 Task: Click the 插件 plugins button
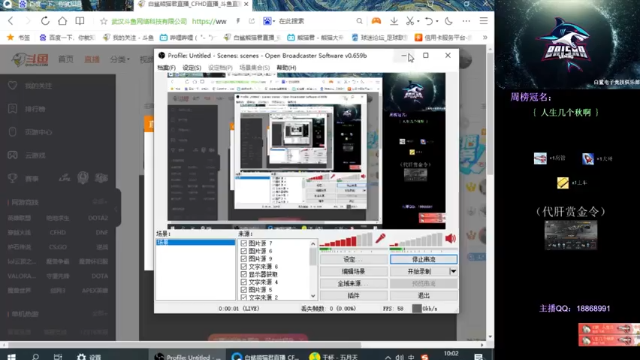(353, 295)
